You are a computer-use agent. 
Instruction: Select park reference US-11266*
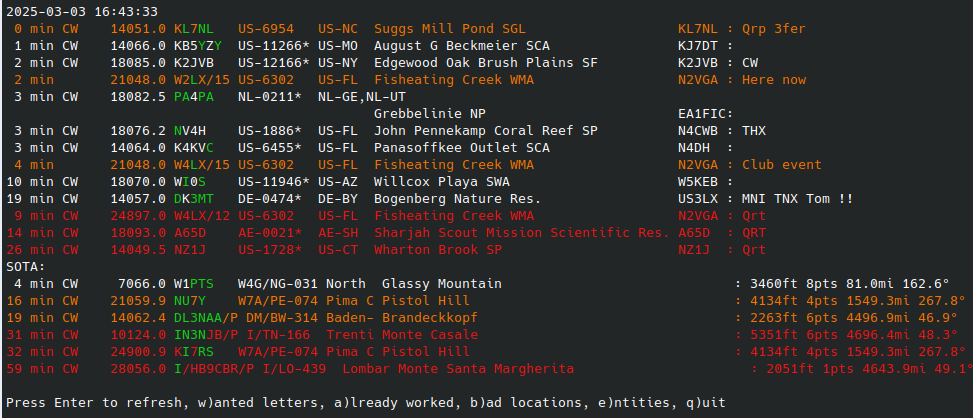[x=274, y=46]
